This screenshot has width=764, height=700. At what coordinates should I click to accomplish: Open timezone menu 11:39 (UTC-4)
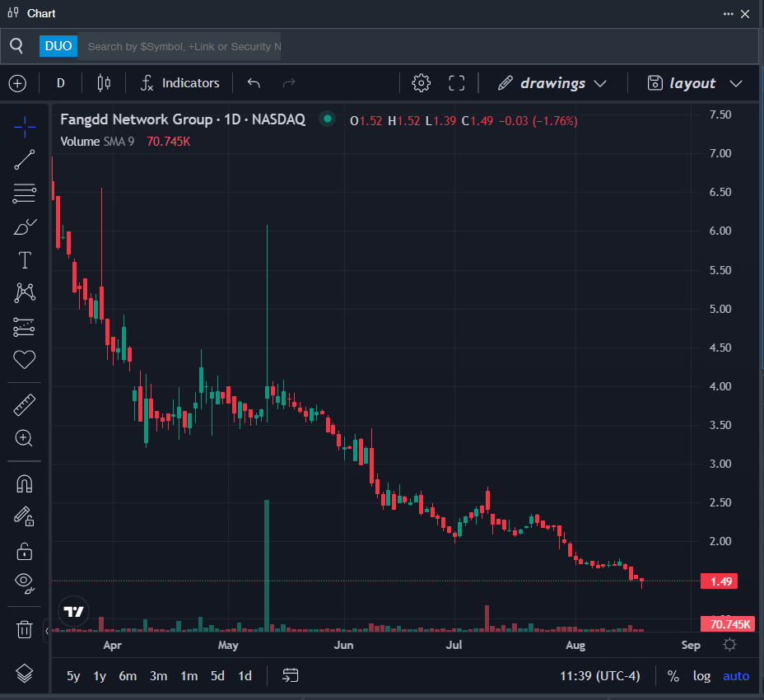point(600,675)
